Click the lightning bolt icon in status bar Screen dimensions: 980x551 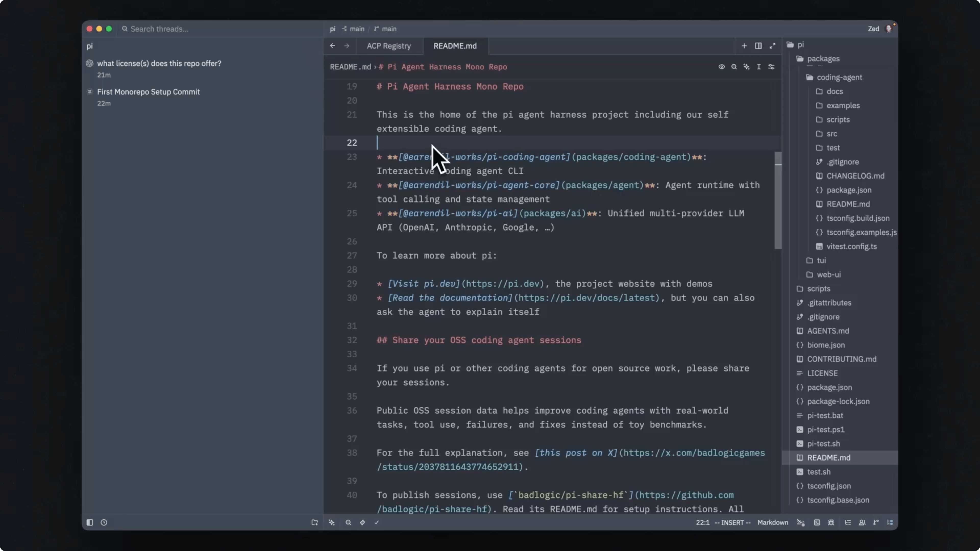point(363,522)
